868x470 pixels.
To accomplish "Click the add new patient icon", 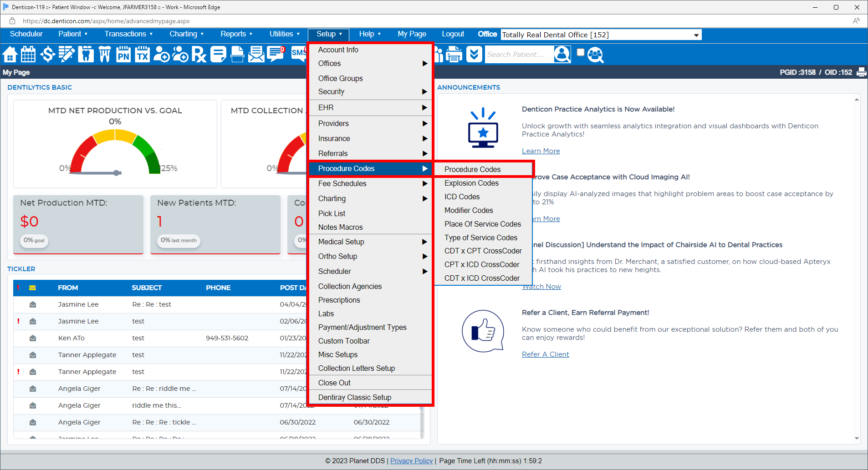I will pyautogui.click(x=161, y=54).
